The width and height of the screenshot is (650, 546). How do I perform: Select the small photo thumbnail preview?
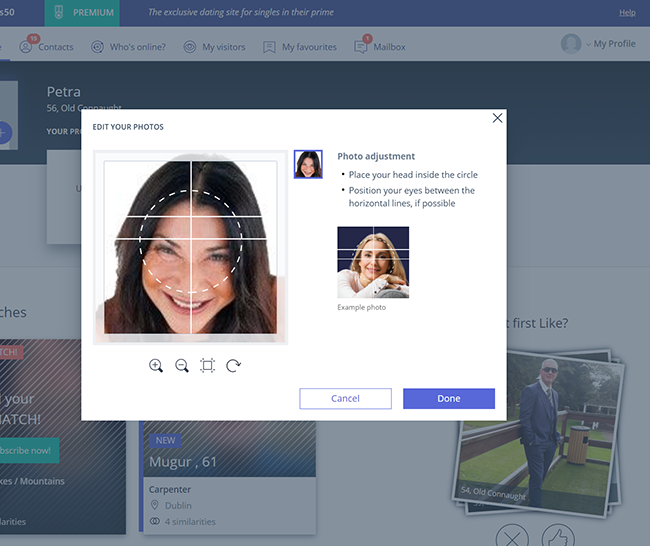click(308, 164)
